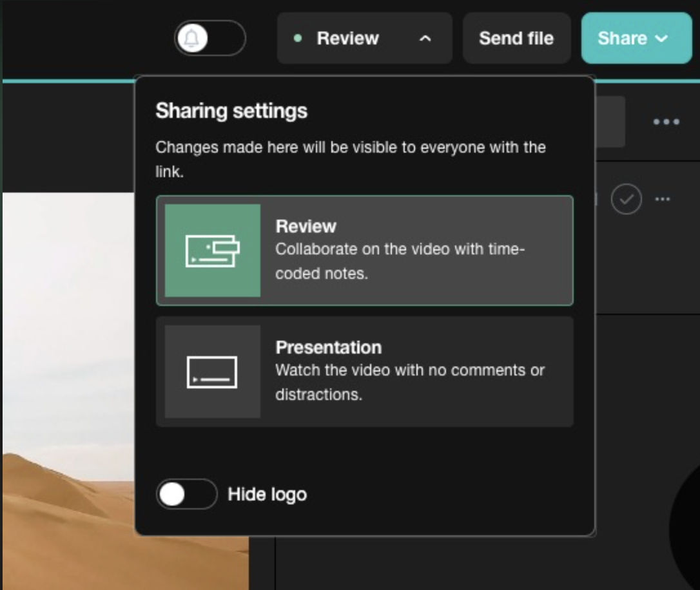
Task: Enable the Hide logo toggle
Action: pos(187,494)
